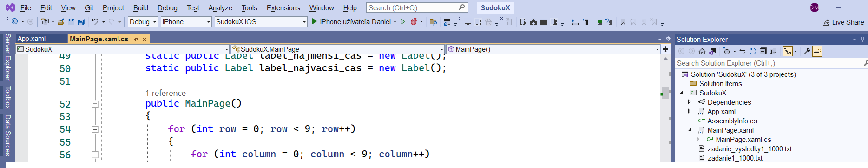Toggle auto-hide pin for Solution Explorer
This screenshot has width=868, height=168.
pyautogui.click(x=862, y=39)
